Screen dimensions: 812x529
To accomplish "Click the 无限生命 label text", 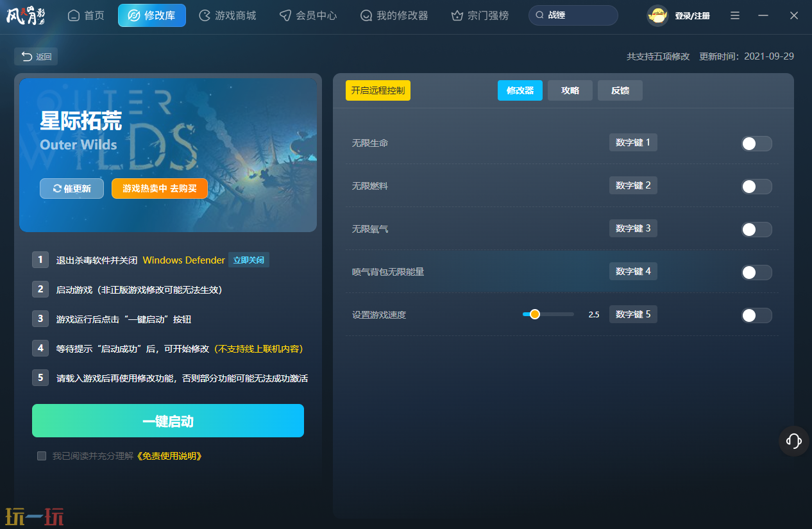I will 369,143.
